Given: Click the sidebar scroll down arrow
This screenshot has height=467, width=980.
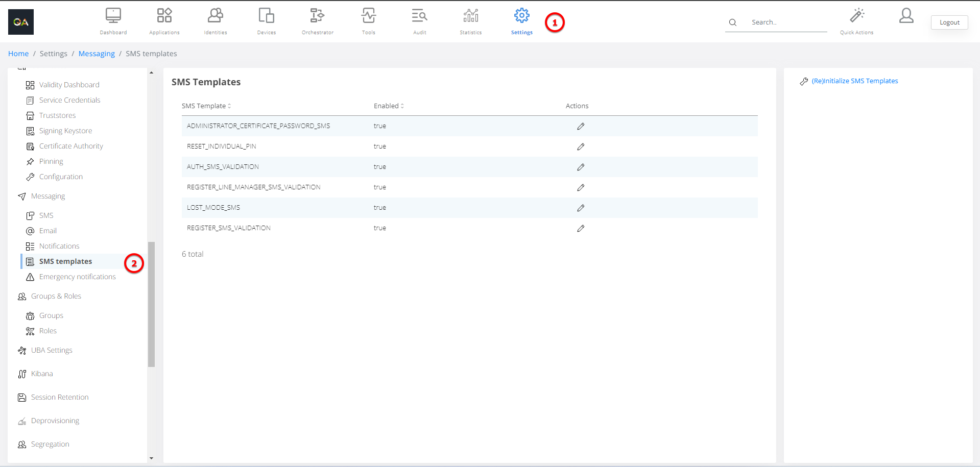Looking at the screenshot, I should (151, 458).
